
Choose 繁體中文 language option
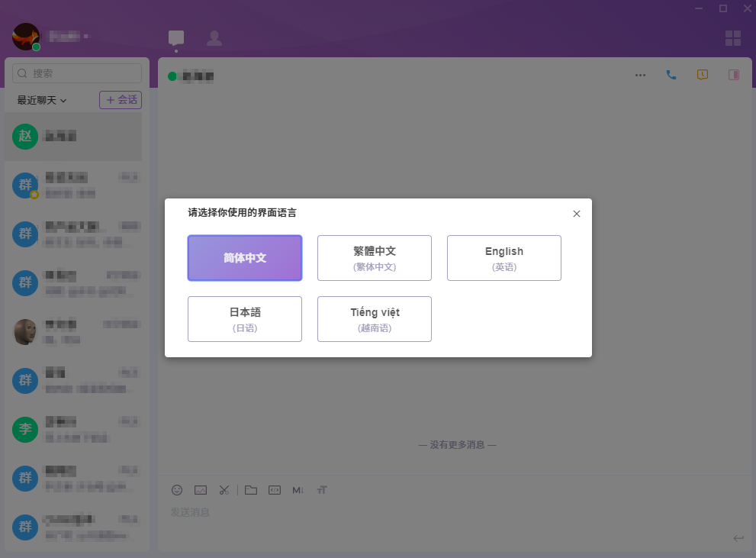tap(374, 258)
